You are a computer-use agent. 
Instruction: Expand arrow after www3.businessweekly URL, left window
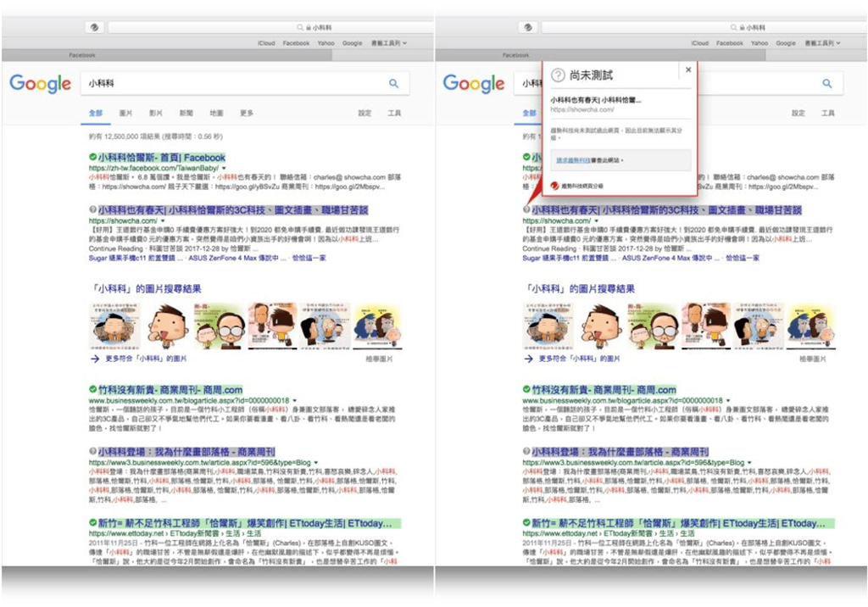(x=316, y=462)
